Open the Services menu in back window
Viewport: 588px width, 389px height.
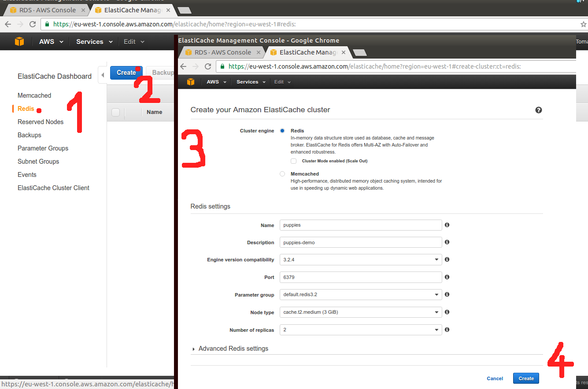coord(94,41)
